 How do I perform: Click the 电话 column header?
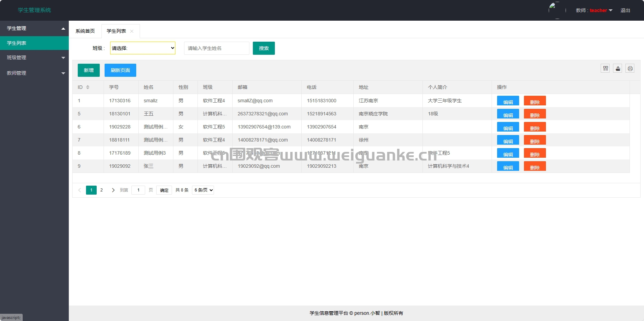pyautogui.click(x=328, y=87)
